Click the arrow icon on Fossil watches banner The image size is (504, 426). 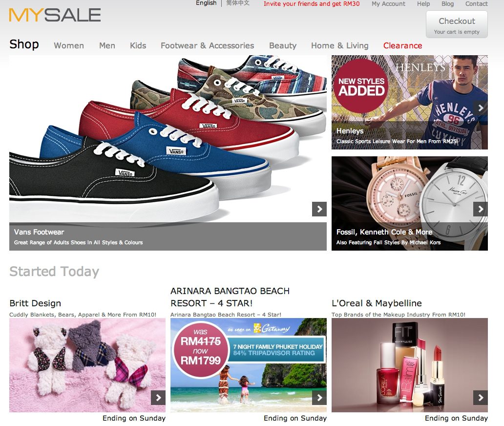481,209
